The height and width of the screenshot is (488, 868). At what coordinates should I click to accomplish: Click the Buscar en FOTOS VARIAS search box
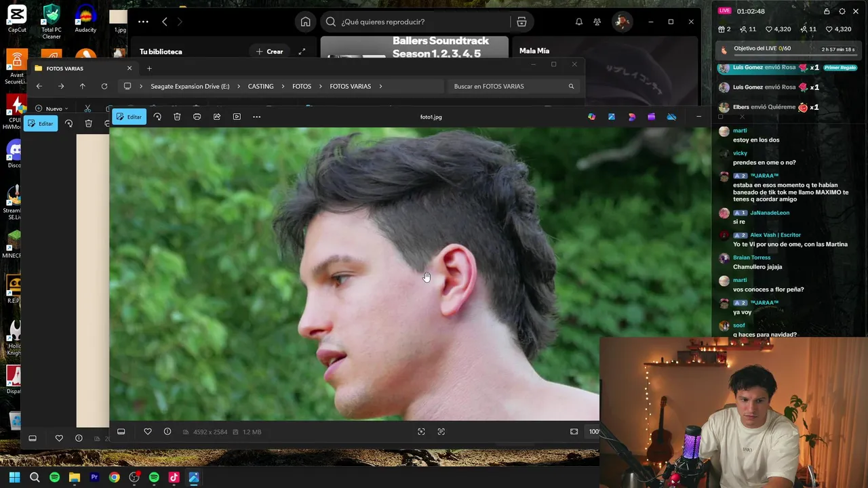(513, 86)
